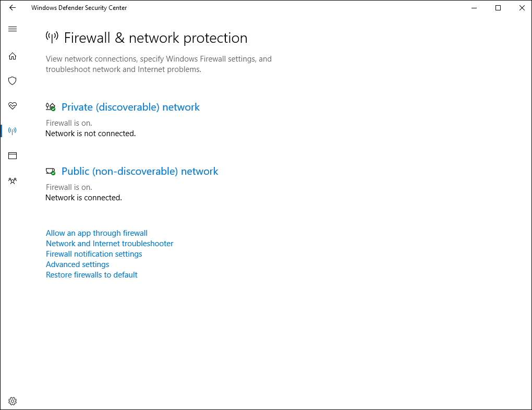This screenshot has height=410, width=532.
Task: Click Allow an app through firewall
Action: pos(96,233)
